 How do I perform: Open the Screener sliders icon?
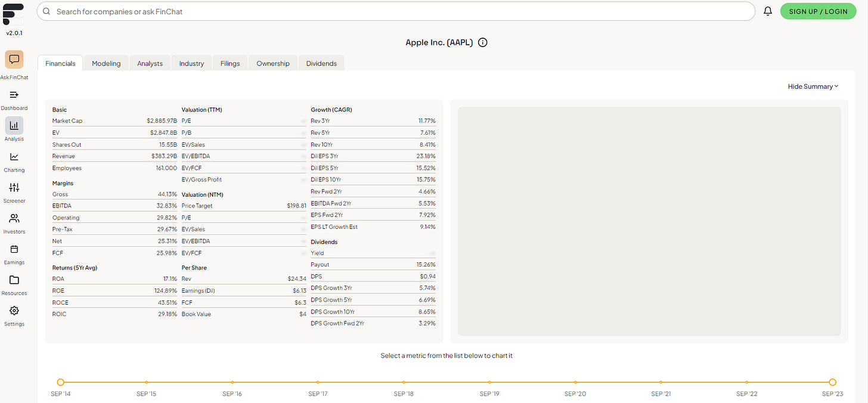tap(14, 188)
